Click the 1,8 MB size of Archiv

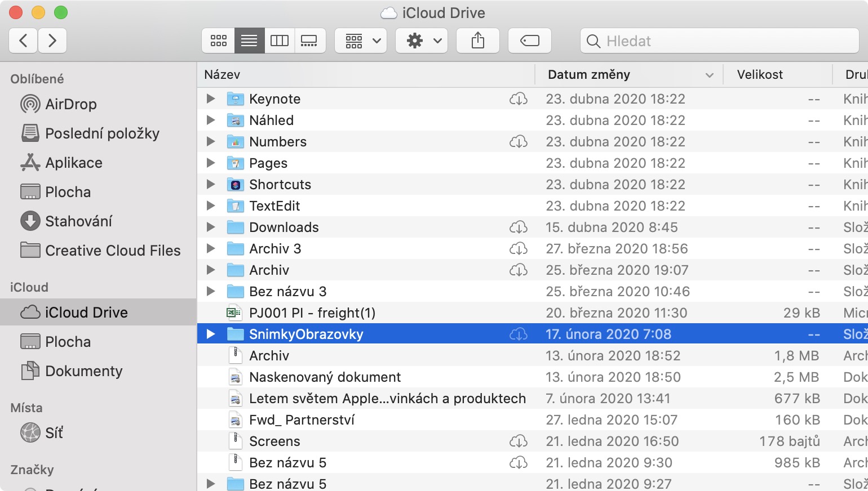click(x=796, y=356)
